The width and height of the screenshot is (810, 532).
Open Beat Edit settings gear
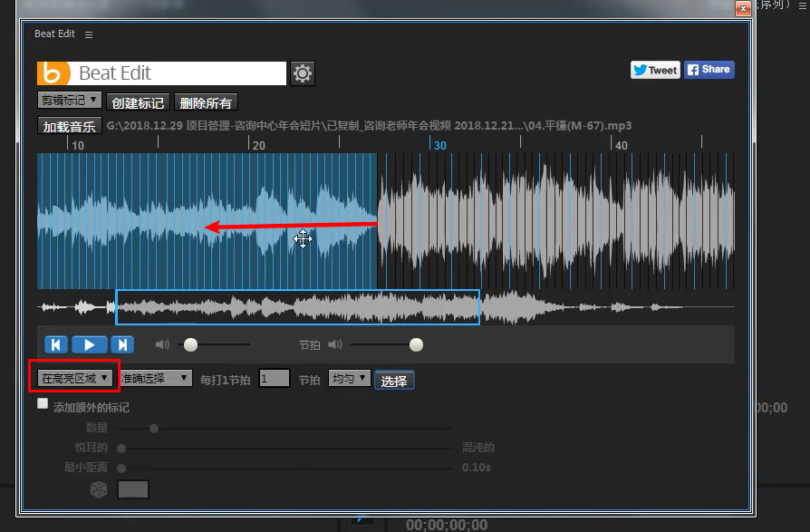pos(303,73)
